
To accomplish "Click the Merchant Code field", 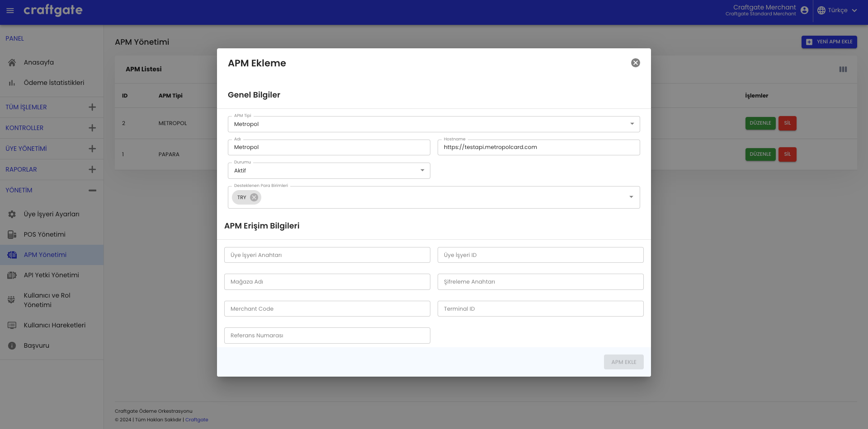I will tap(327, 309).
